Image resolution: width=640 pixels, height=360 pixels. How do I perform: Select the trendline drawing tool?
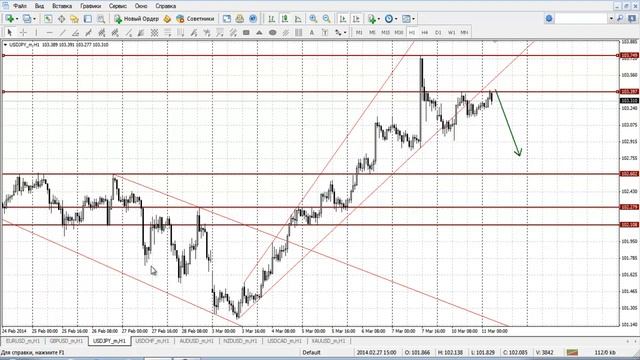click(62, 32)
